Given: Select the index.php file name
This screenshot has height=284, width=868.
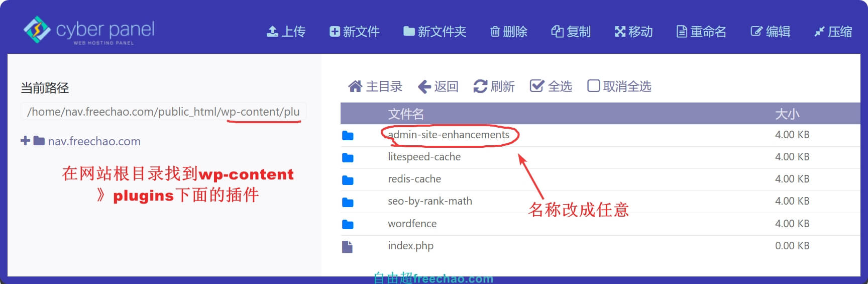Looking at the screenshot, I should pos(410,246).
